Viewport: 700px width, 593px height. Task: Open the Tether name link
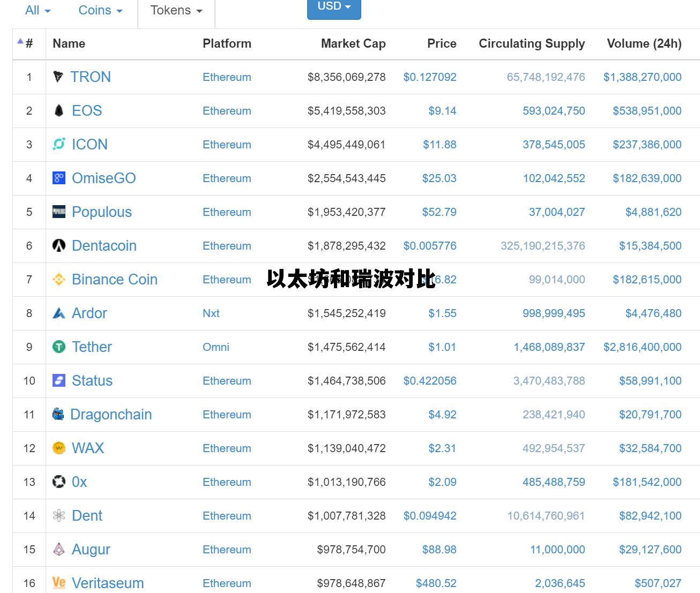coord(92,347)
